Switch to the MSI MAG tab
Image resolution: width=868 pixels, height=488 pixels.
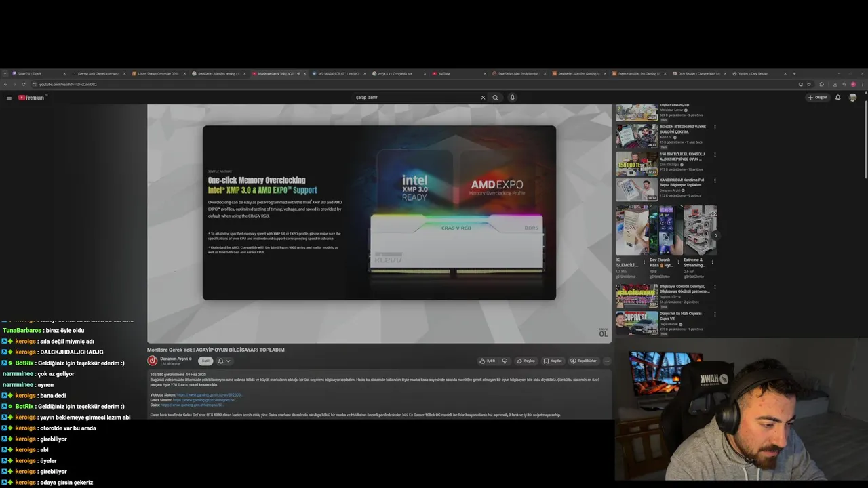coord(338,73)
